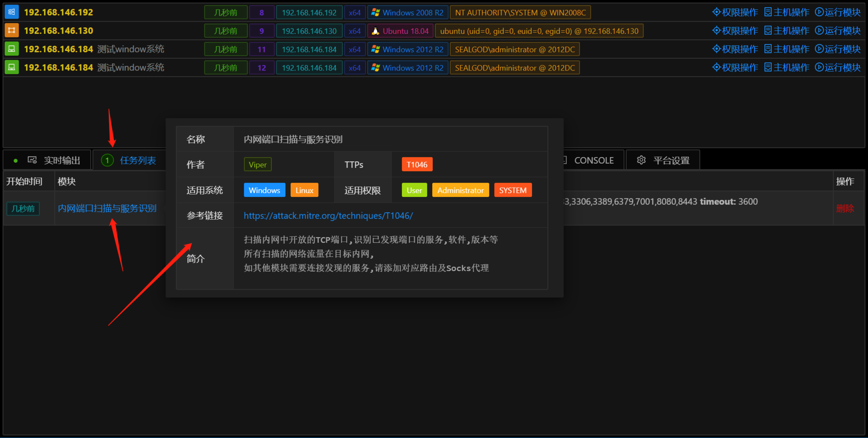Screen dimensions: 868x438
Task: Click module name 内网端口扫描与服务识别 in task list
Action: click(107, 208)
